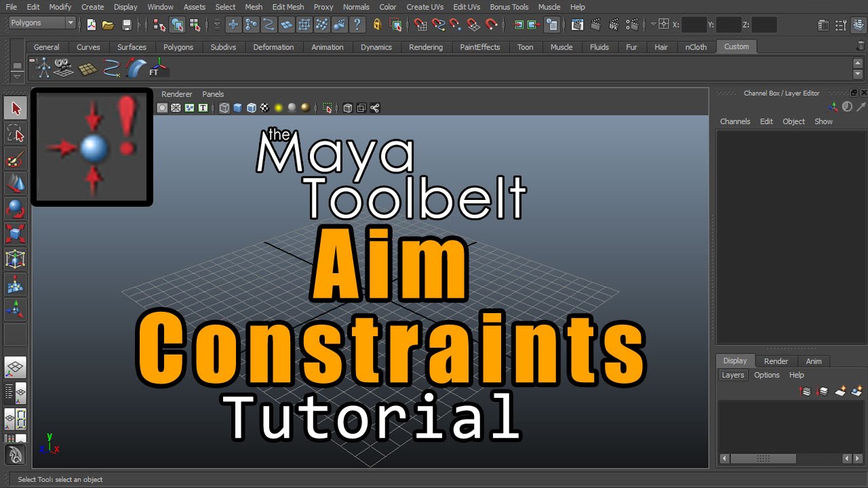868x488 pixels.
Task: Click shelf trash can icon
Action: pyautogui.click(x=861, y=47)
